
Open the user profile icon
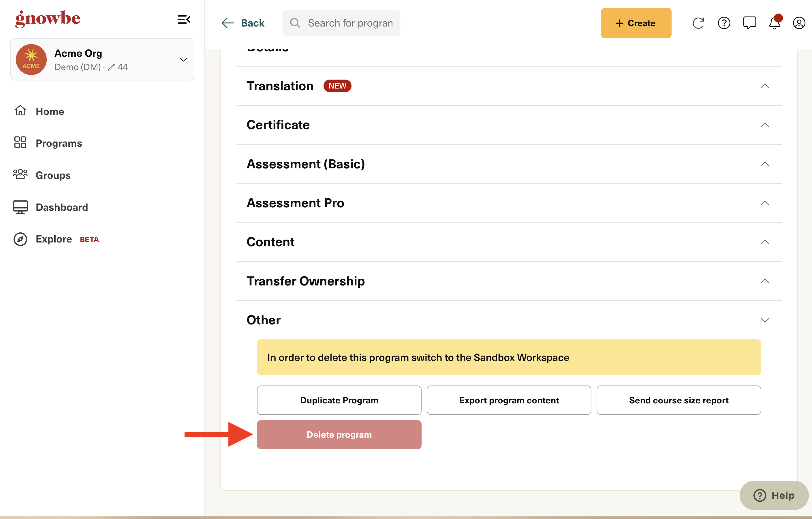799,23
